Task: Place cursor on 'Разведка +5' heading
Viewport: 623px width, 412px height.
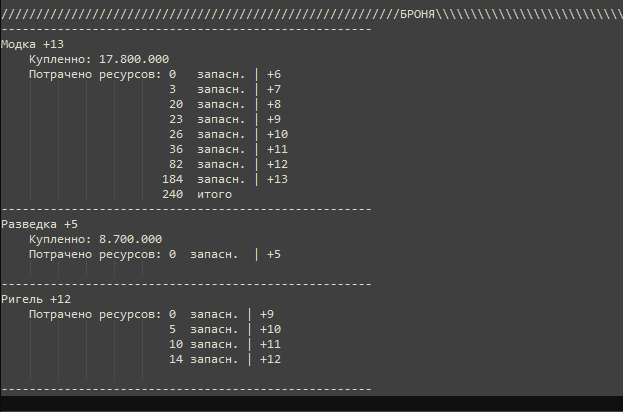Action: [40, 224]
